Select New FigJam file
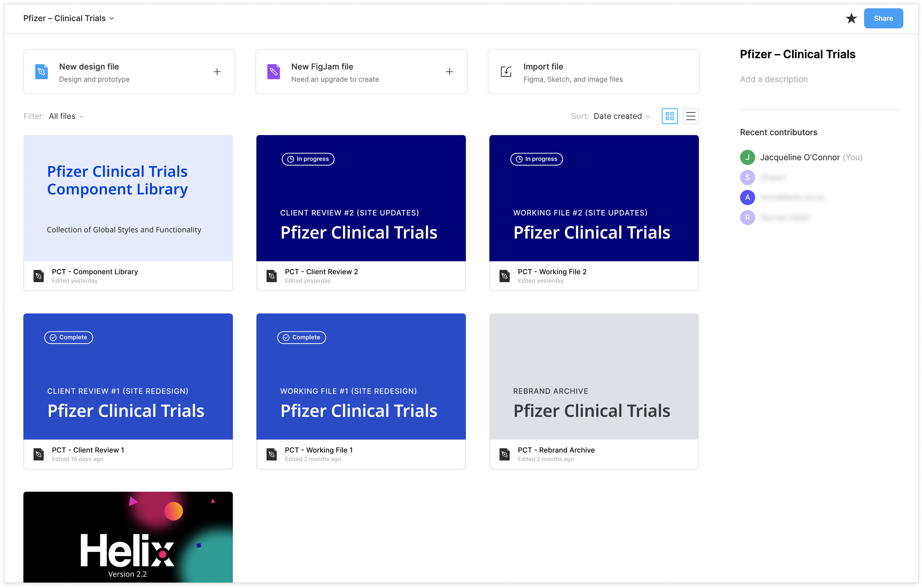This screenshot has width=922, height=588. [360, 72]
